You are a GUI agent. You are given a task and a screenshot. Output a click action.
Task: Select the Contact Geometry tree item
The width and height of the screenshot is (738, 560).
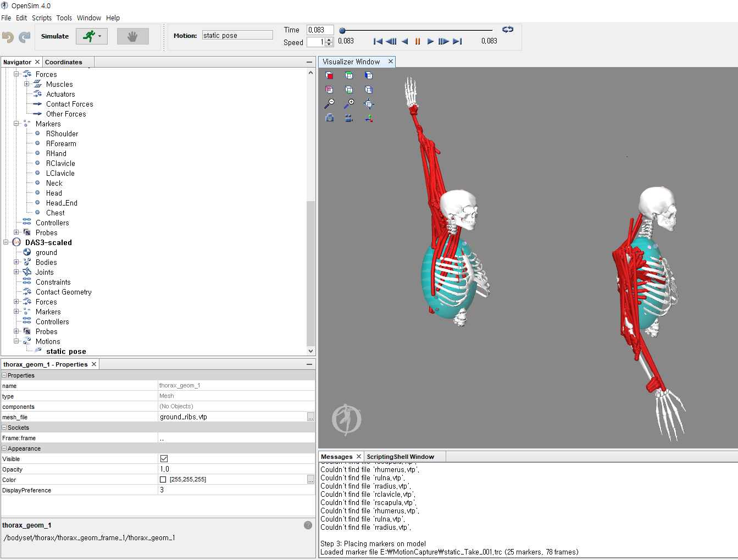pos(64,292)
